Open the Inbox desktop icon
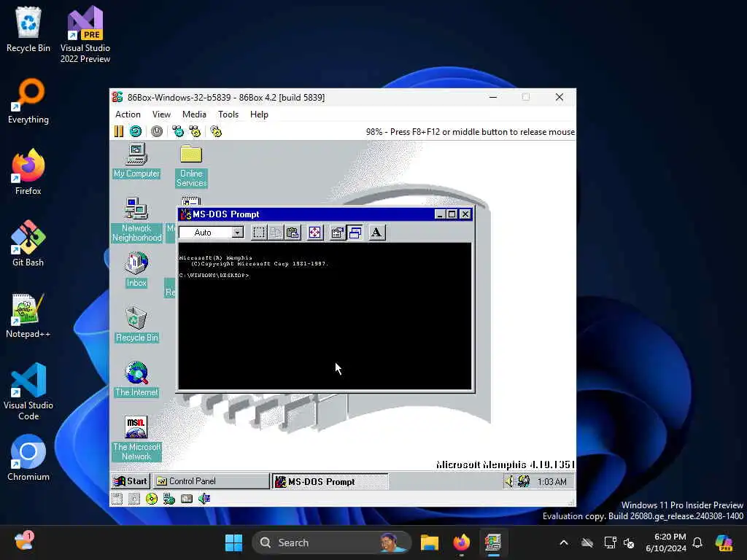The height and width of the screenshot is (560, 747). pyautogui.click(x=136, y=270)
